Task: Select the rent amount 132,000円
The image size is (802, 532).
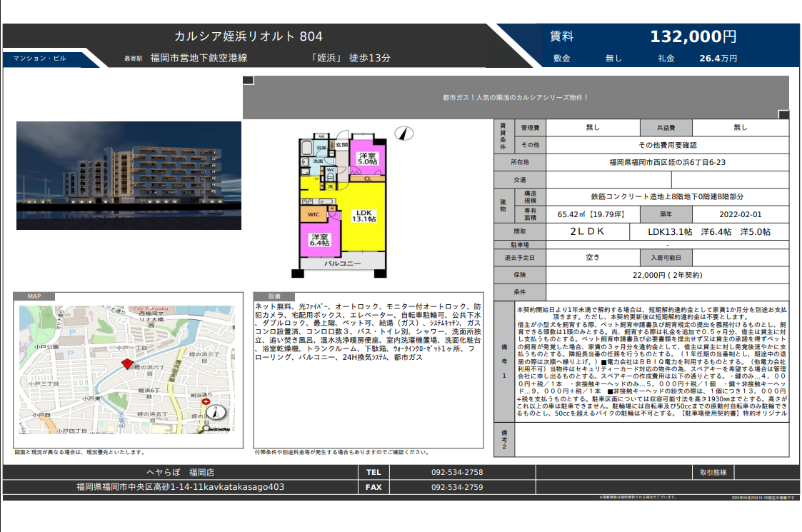Action: point(693,36)
